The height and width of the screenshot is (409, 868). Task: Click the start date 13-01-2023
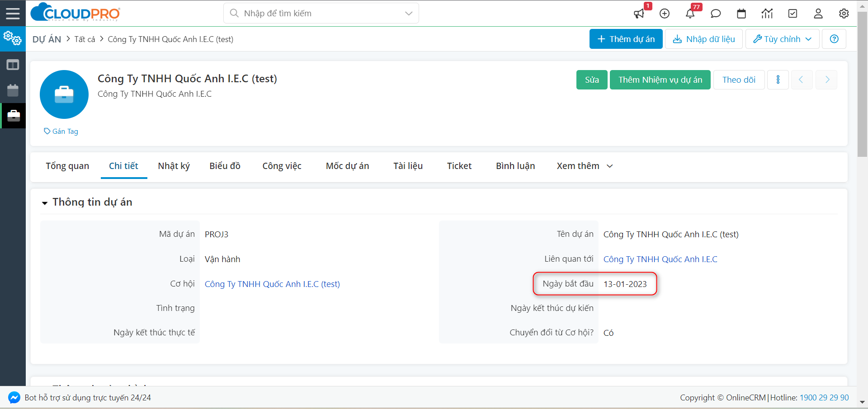(x=625, y=284)
